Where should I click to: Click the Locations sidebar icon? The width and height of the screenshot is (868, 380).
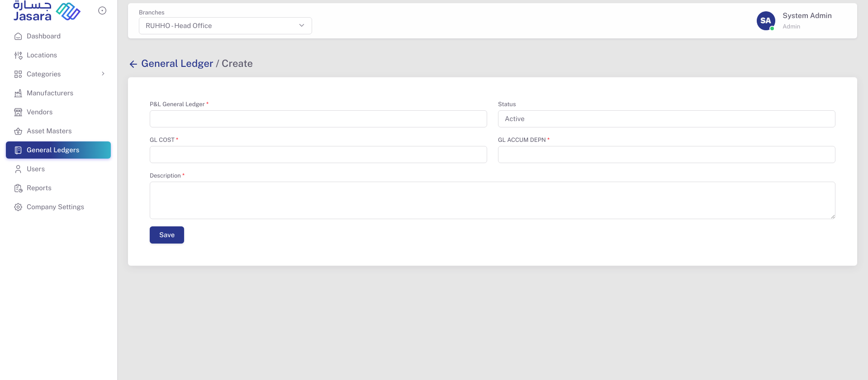[x=18, y=55]
